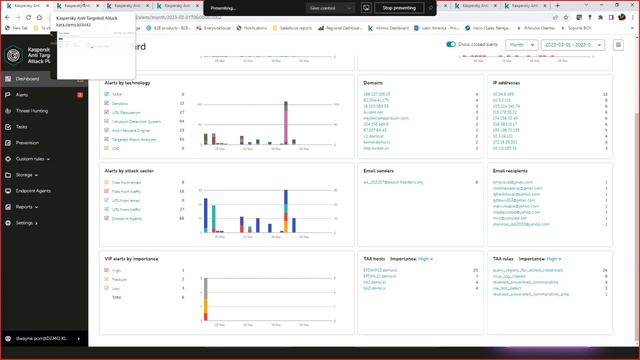This screenshot has height=360, width=640.
Task: Click the presenting screen-share icon
Action: (x=366, y=8)
